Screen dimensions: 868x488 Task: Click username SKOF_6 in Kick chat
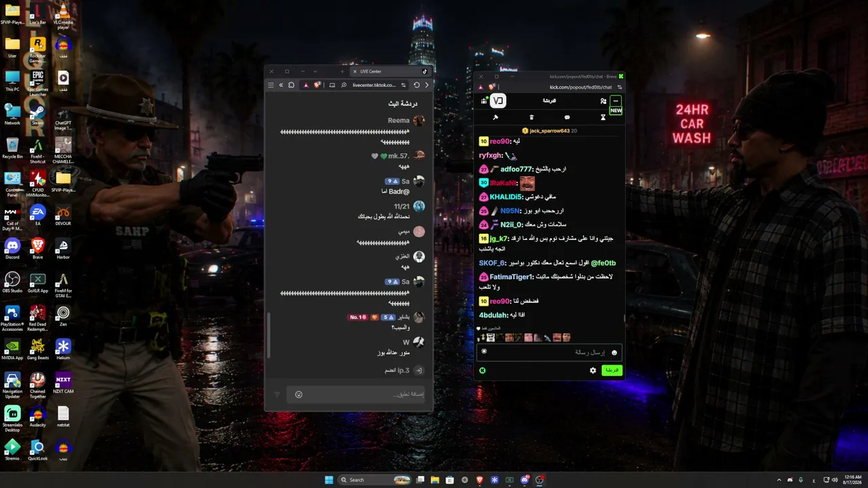[492, 263]
